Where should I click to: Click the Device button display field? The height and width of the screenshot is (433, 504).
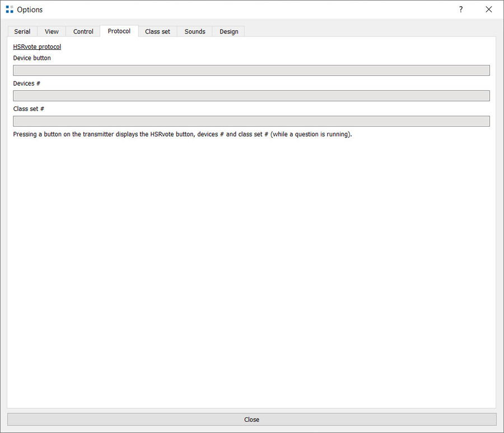point(251,71)
